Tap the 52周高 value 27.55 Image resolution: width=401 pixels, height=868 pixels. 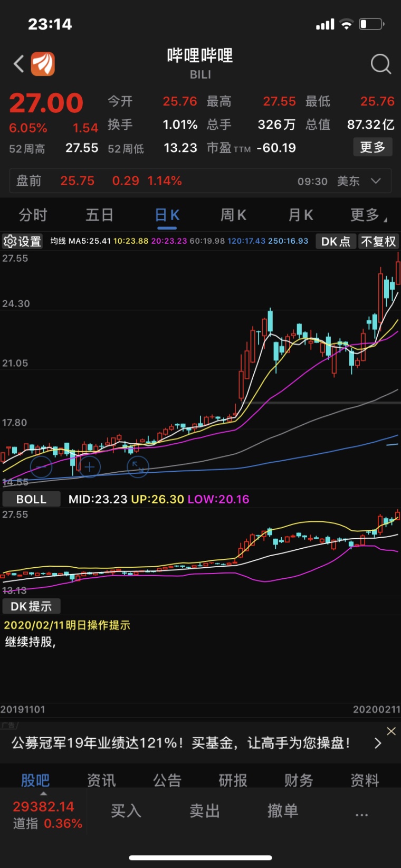tap(82, 148)
